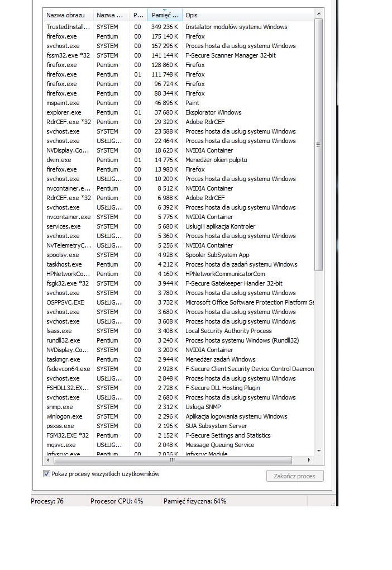Select the fsgk32.exe *32 process
This screenshot has height=570, width=392.
[178, 283]
